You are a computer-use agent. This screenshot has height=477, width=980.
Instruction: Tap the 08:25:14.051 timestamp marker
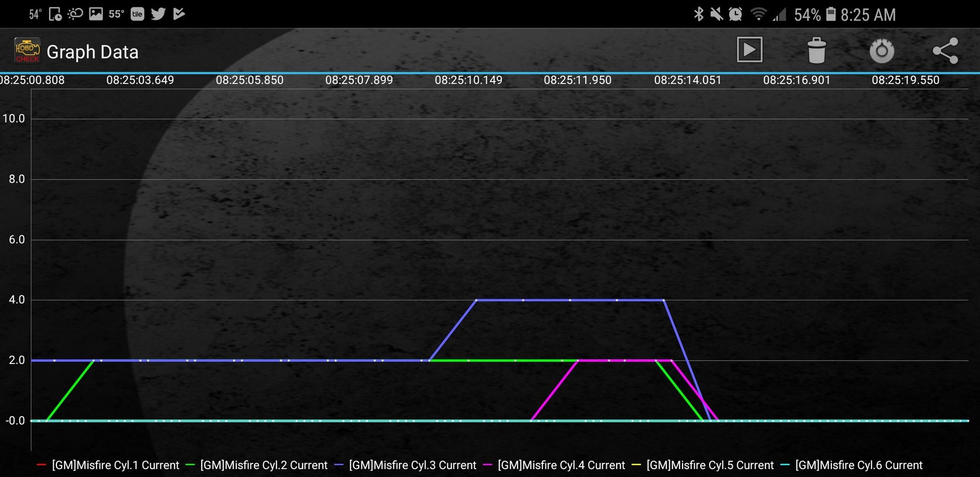pos(687,80)
